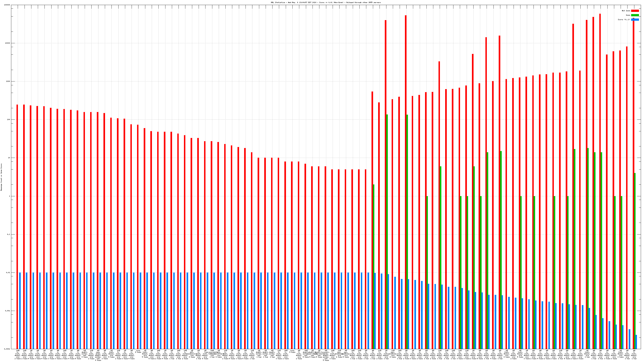Click the 0.0001 y-axis tick label
Screen dimensions: 644x362
pyautogui.click(x=7, y=349)
